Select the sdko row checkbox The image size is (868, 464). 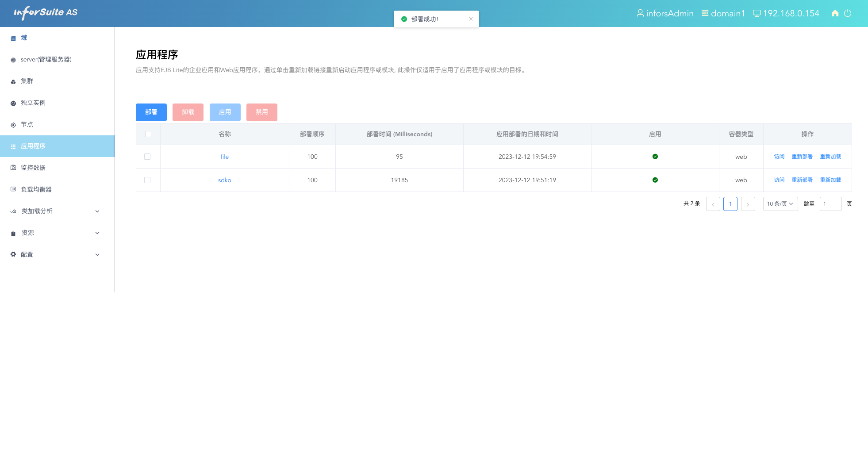147,180
